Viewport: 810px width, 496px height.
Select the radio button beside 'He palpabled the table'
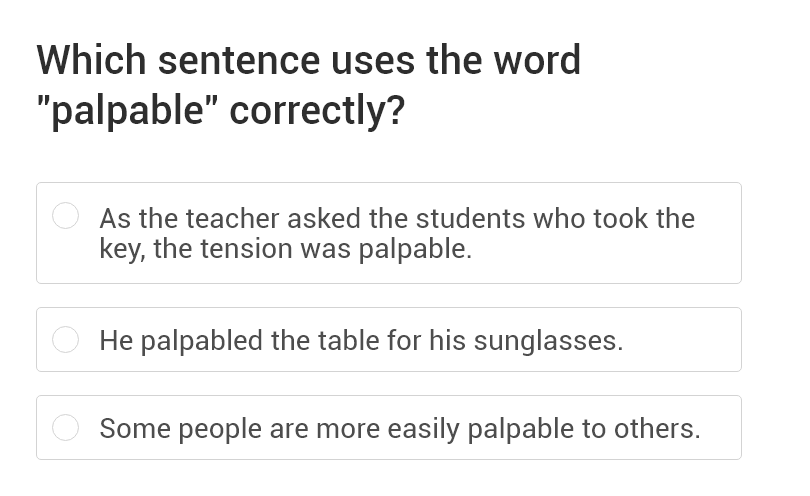tap(66, 340)
